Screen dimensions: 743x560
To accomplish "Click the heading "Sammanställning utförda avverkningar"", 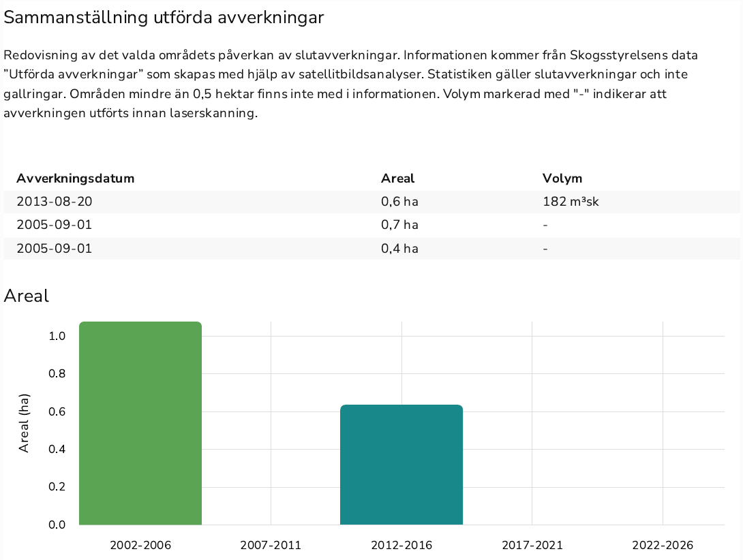I will (164, 18).
